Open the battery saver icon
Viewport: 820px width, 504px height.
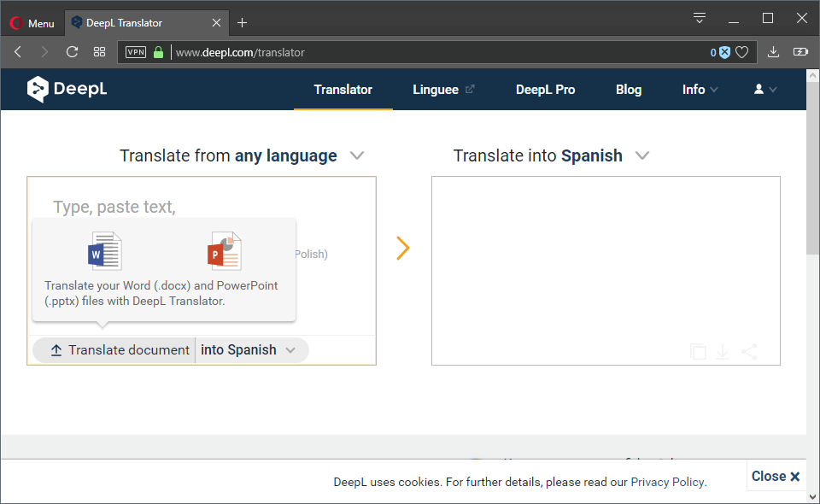point(800,52)
